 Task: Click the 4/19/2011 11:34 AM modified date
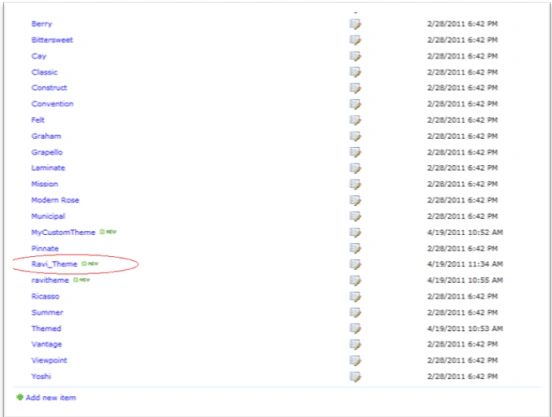tap(465, 264)
